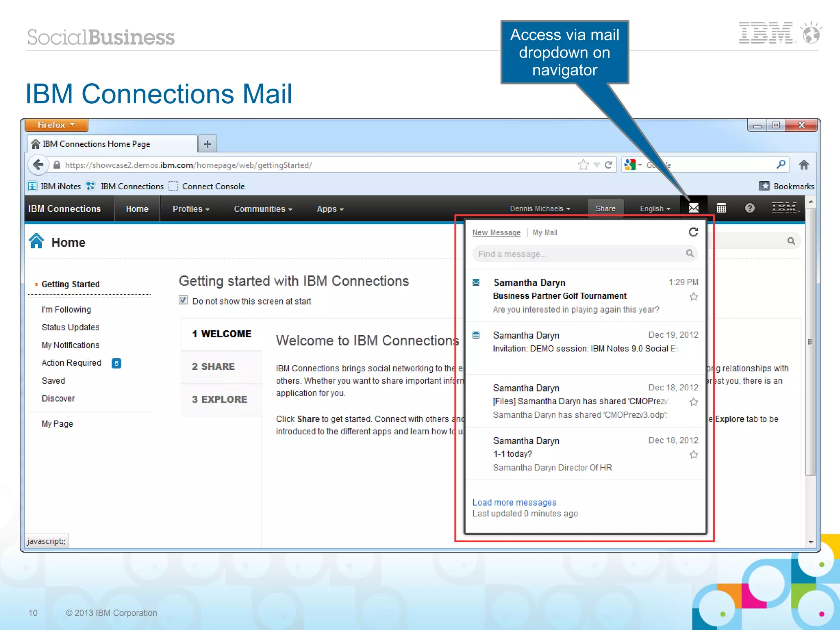Image resolution: width=840 pixels, height=630 pixels.
Task: Click the scrollbar down arrow
Action: [810, 542]
